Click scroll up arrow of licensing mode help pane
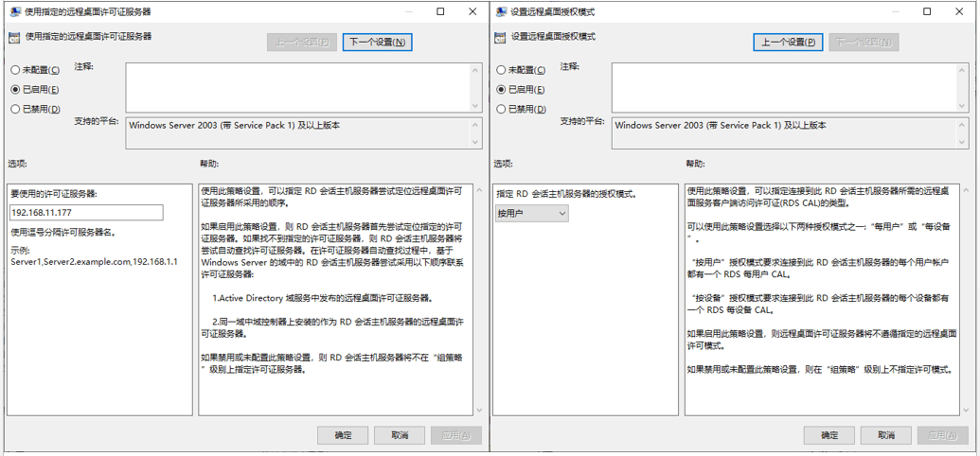Image resolution: width=980 pixels, height=456 pixels. [x=965, y=189]
